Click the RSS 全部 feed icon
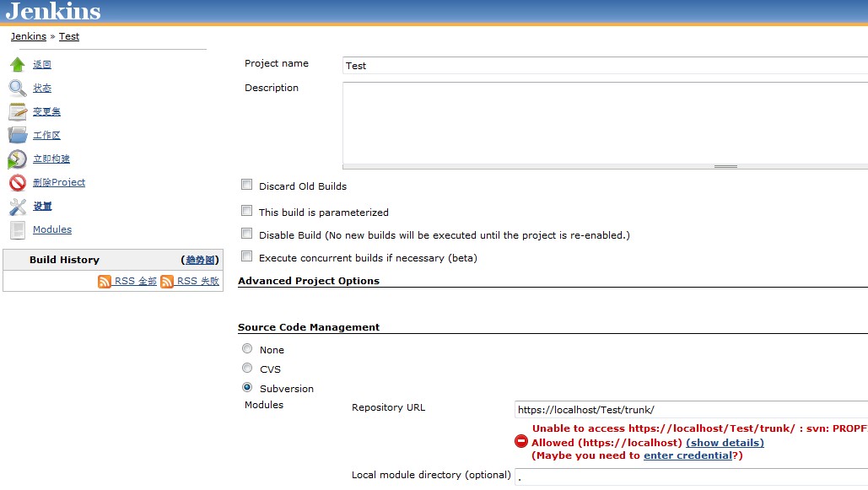 pyautogui.click(x=105, y=282)
